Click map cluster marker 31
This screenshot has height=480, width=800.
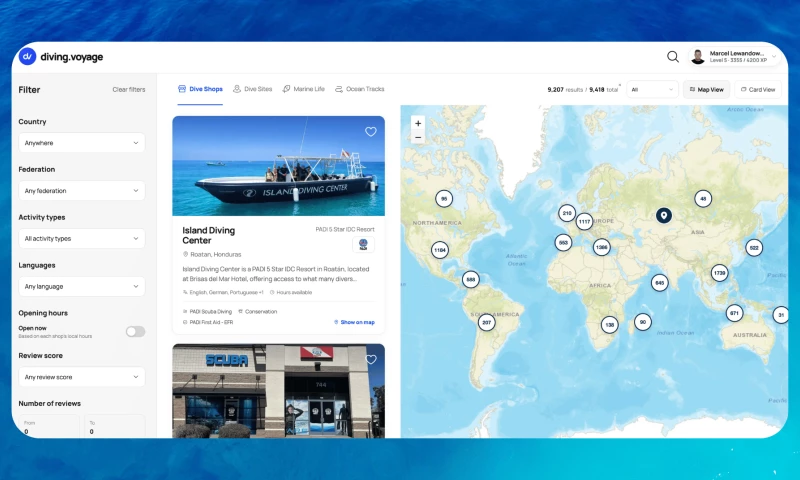pyautogui.click(x=781, y=315)
